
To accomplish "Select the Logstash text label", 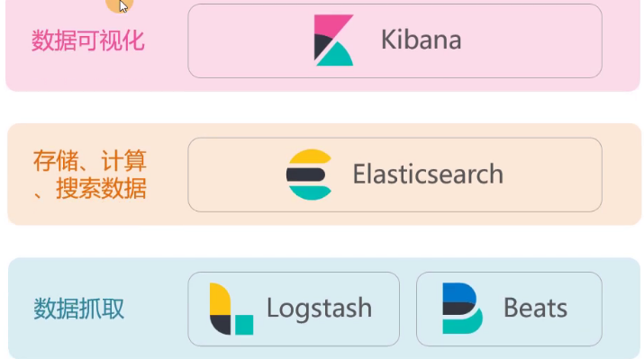I will coord(319,309).
